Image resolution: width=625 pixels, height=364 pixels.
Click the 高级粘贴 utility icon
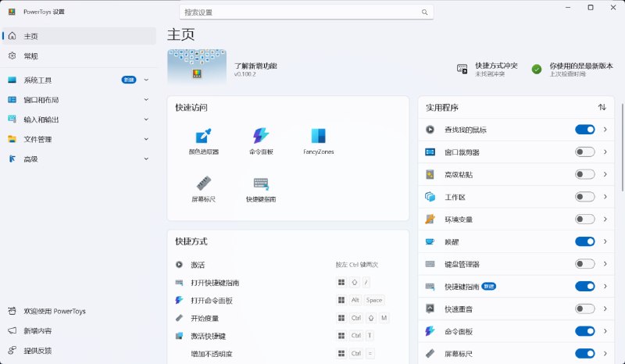[430, 174]
